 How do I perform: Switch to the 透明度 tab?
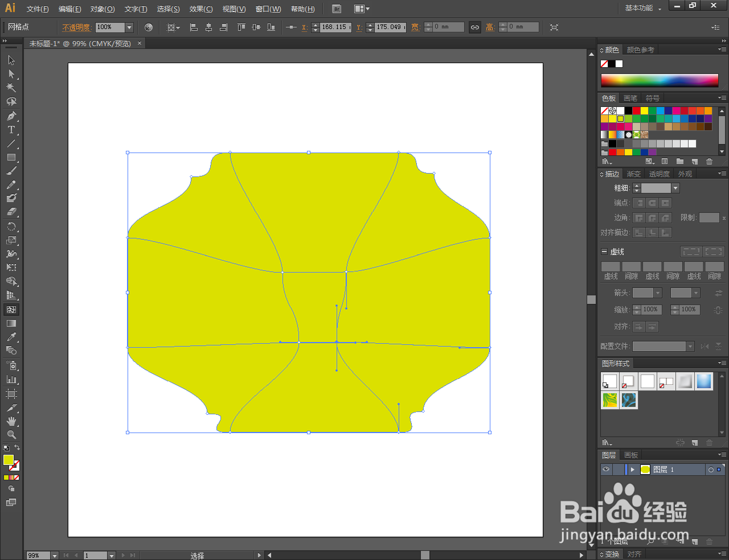tap(659, 174)
